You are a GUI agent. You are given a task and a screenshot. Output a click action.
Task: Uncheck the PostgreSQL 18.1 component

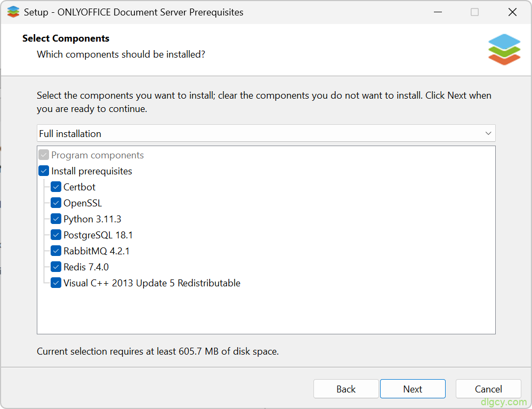56,235
